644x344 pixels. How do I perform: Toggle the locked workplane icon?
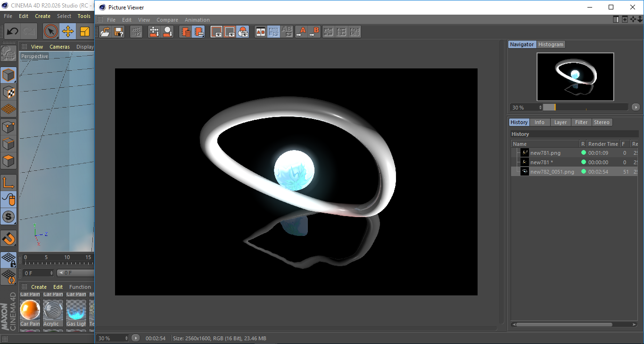coord(8,260)
